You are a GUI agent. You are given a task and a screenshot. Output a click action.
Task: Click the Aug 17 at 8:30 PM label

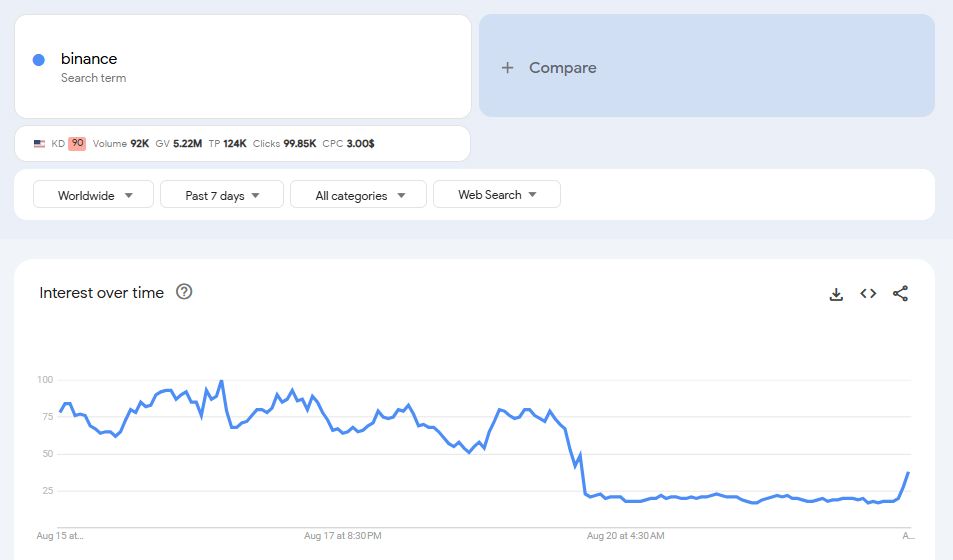[x=342, y=536]
